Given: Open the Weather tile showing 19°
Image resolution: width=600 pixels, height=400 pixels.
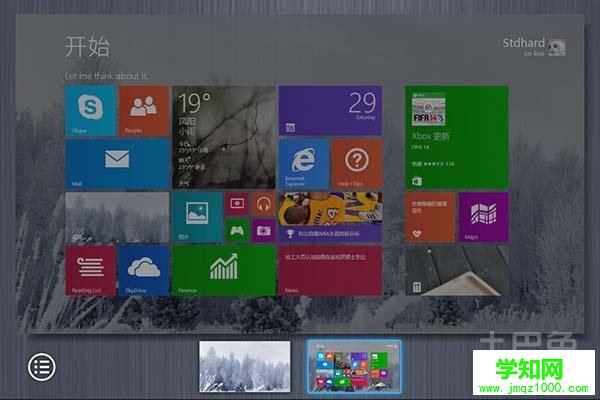Looking at the screenshot, I should pos(224,137).
